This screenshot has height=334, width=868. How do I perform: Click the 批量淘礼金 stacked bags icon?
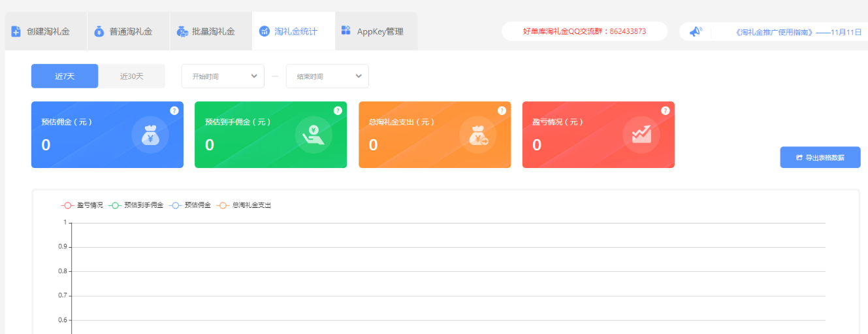click(182, 31)
